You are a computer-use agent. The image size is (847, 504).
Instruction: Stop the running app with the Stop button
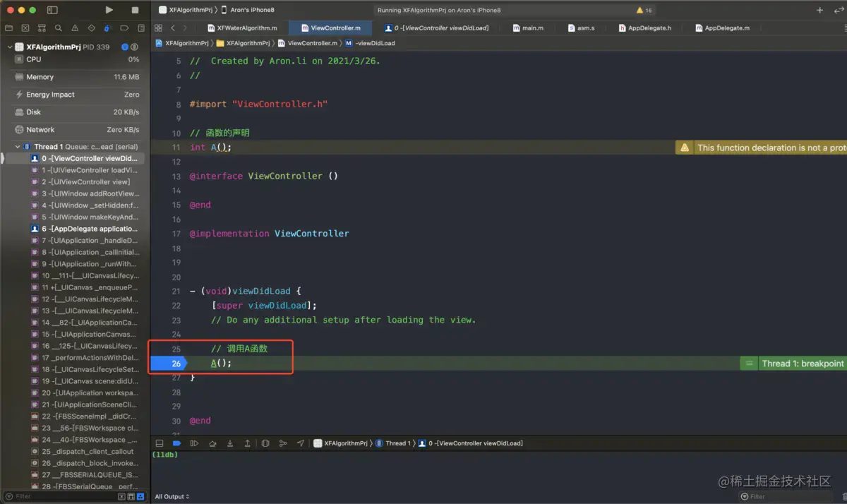tap(135, 10)
